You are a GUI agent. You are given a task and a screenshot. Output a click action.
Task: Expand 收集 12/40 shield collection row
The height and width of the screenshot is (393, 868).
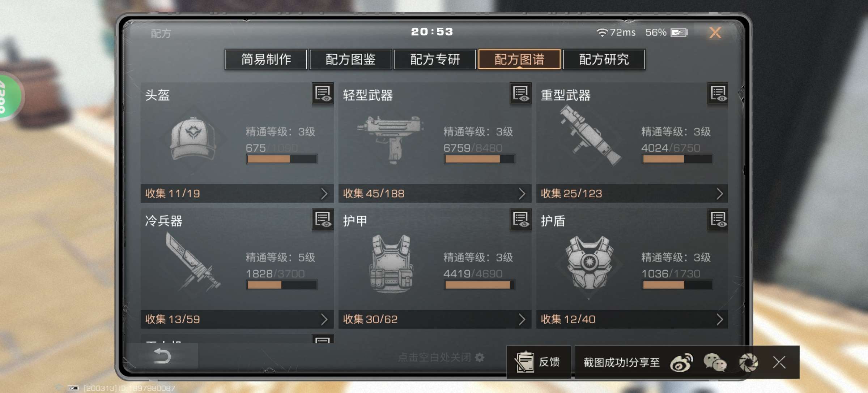[632, 319]
